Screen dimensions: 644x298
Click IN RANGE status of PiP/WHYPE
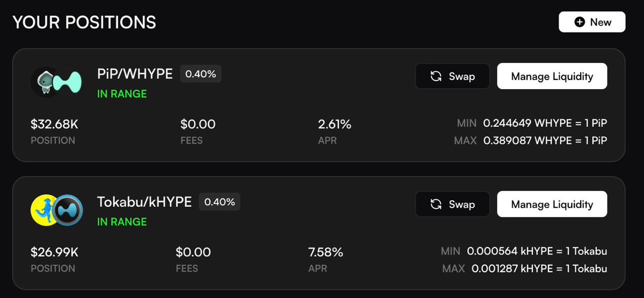point(122,93)
